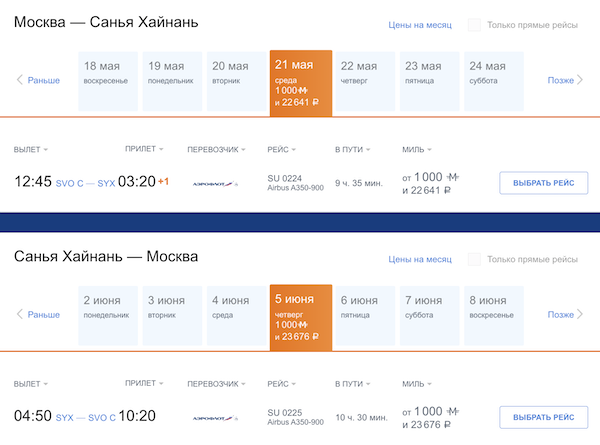
Task: Sort outbound flights by 'Вылет' time
Action: [x=31, y=150]
